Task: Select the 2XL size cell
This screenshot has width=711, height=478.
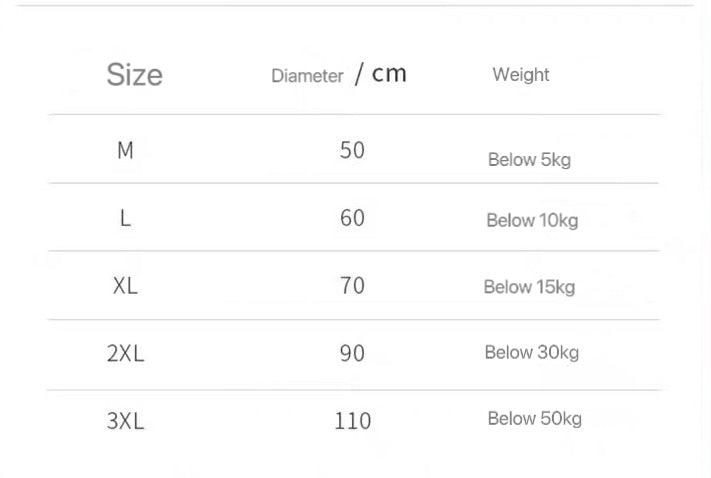Action: point(125,353)
